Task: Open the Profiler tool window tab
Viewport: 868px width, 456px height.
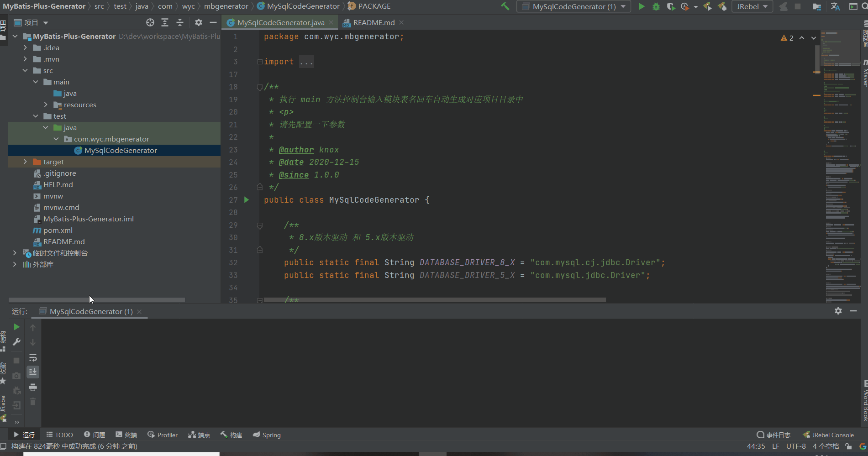Action: pos(163,435)
